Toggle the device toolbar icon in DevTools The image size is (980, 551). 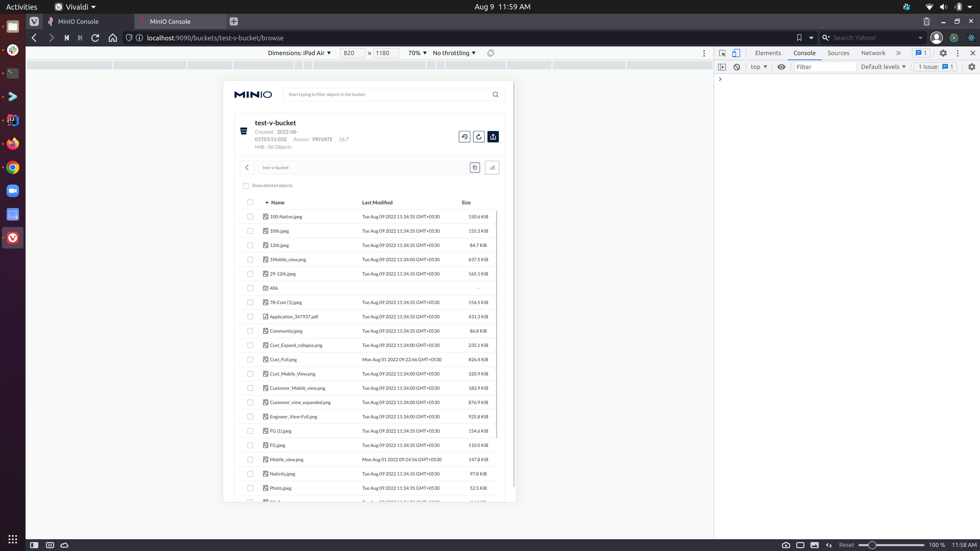coord(736,53)
